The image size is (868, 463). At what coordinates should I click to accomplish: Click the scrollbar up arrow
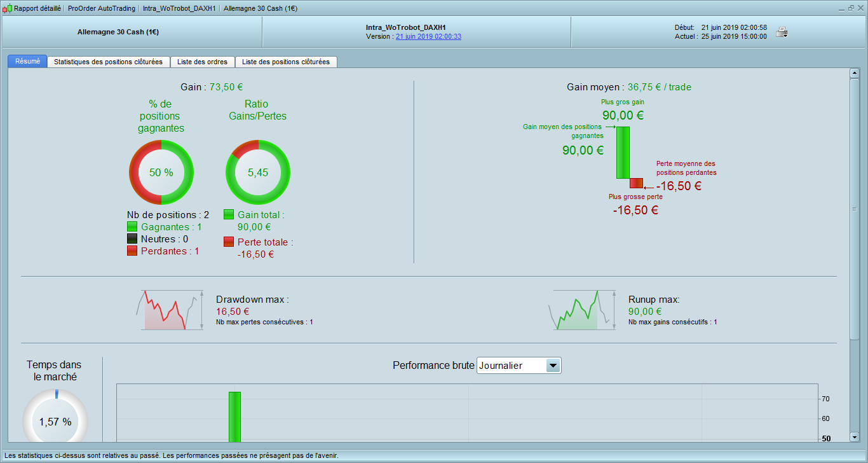click(x=855, y=73)
